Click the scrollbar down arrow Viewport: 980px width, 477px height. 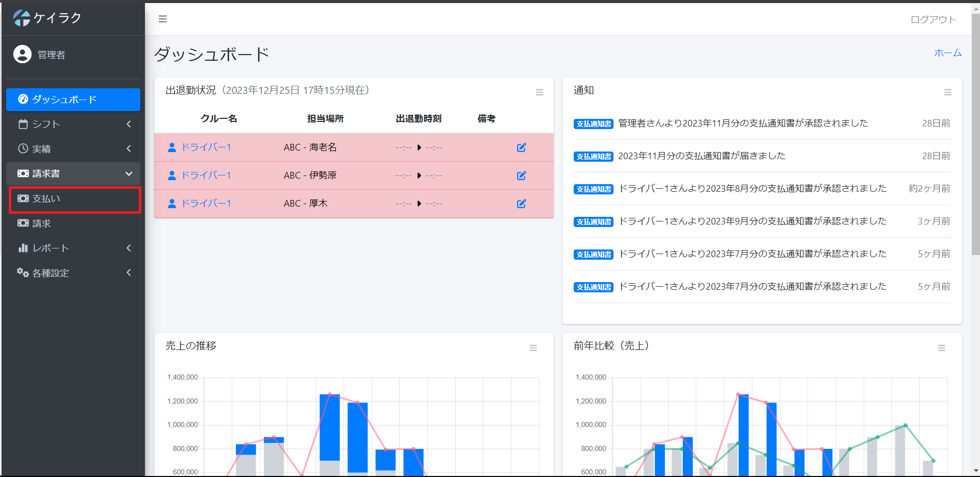point(975,471)
